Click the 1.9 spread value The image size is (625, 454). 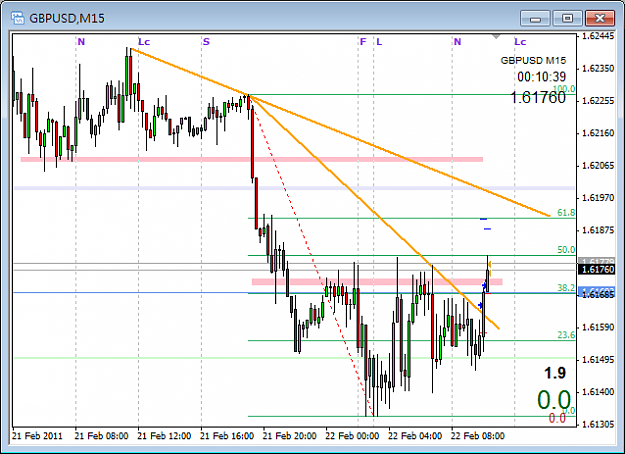555,373
